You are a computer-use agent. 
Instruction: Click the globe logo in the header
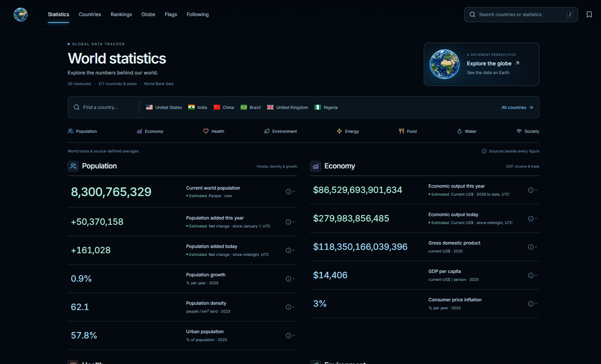tap(21, 15)
